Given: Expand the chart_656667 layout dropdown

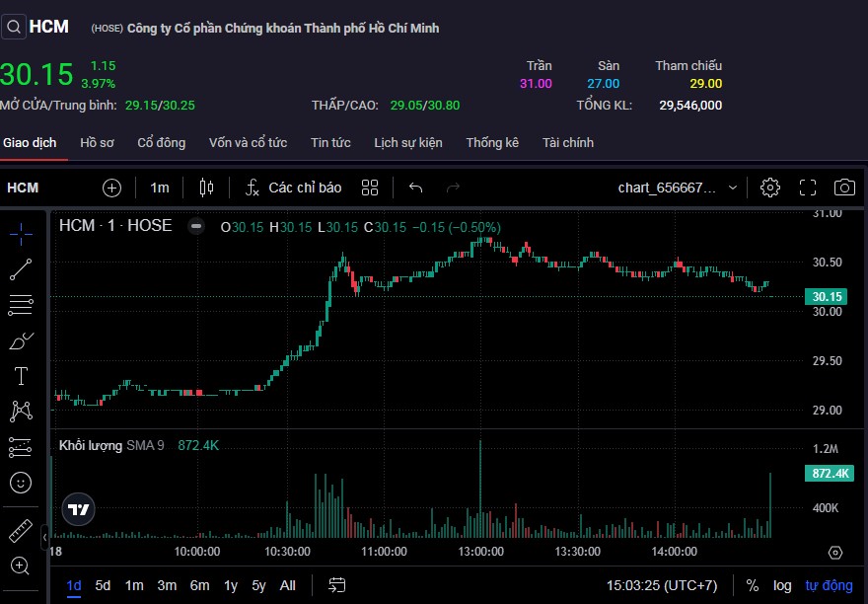Looking at the screenshot, I should (x=679, y=188).
